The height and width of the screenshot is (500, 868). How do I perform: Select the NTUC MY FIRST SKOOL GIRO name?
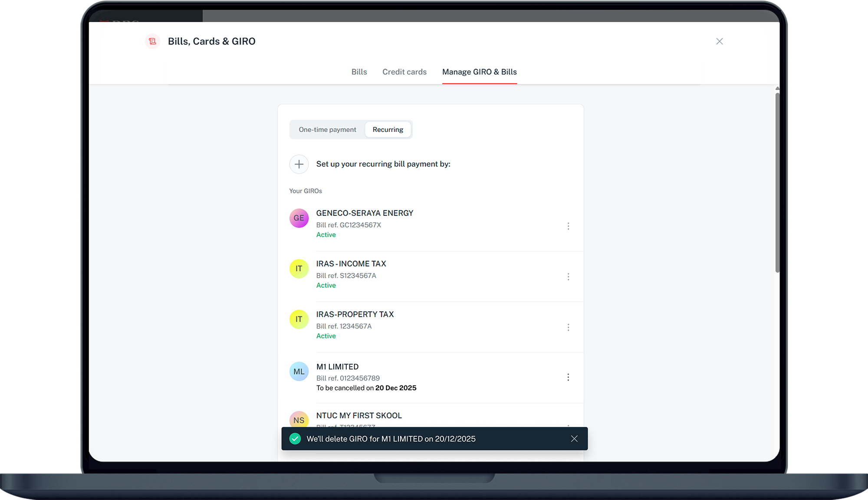coord(359,415)
